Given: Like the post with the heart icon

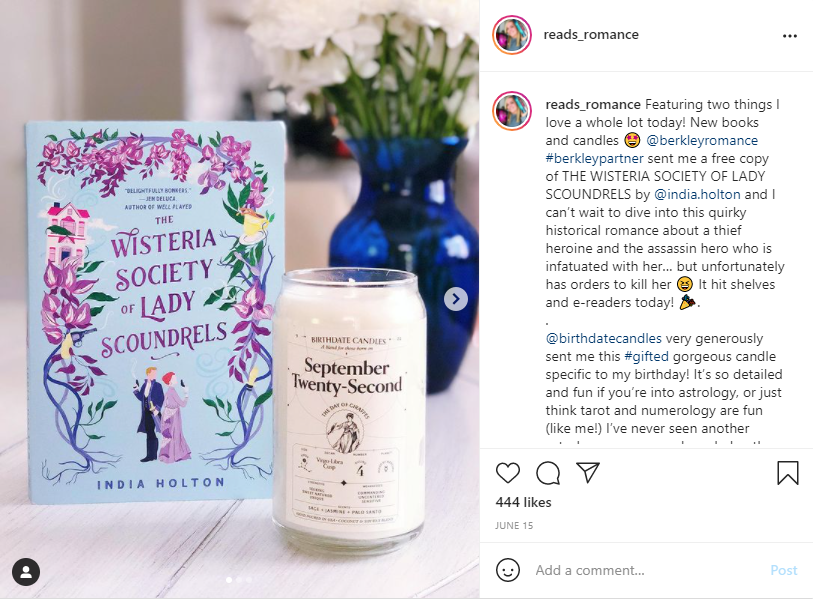Looking at the screenshot, I should click(508, 473).
